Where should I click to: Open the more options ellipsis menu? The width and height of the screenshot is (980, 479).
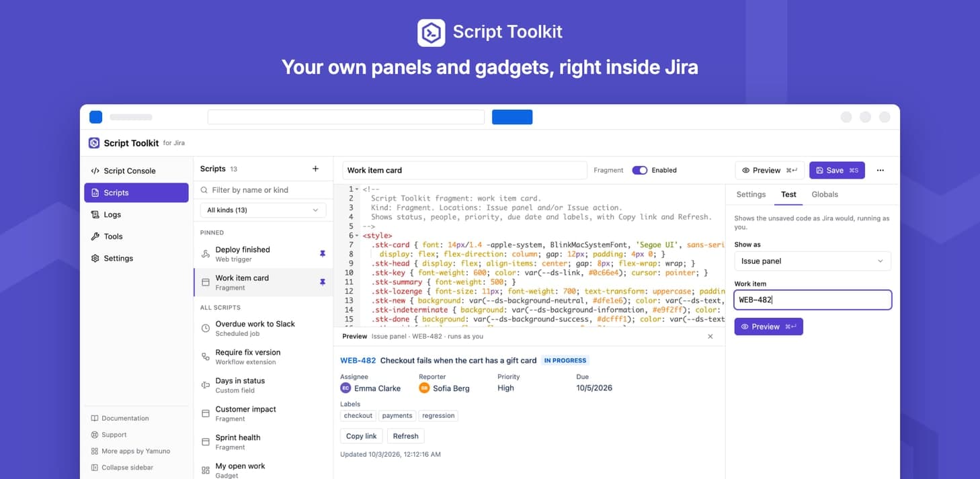pyautogui.click(x=881, y=170)
